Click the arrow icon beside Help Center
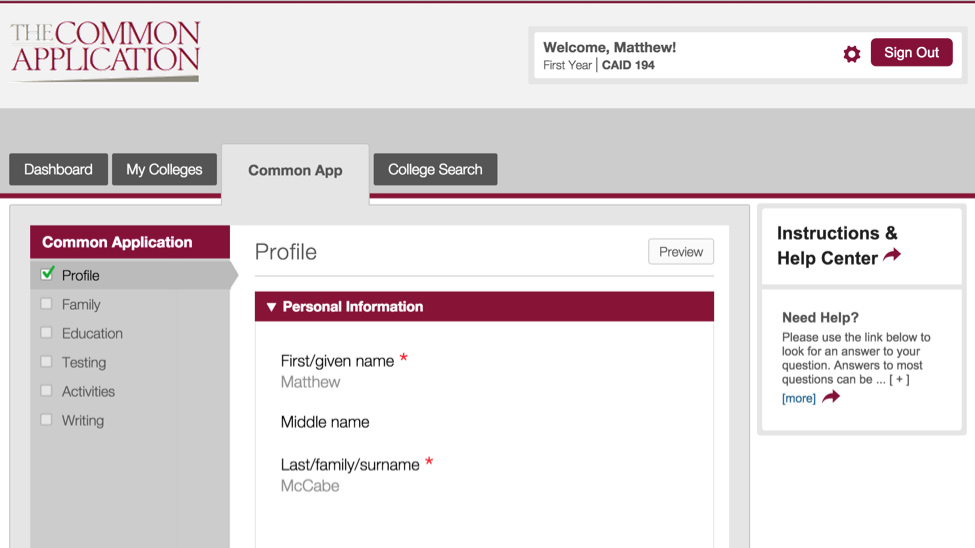The image size is (975, 548). 892,254
